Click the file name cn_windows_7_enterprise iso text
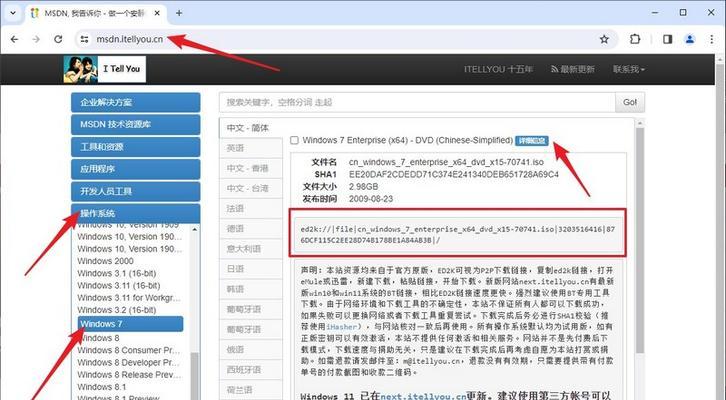This screenshot has height=400, width=726. (446, 162)
